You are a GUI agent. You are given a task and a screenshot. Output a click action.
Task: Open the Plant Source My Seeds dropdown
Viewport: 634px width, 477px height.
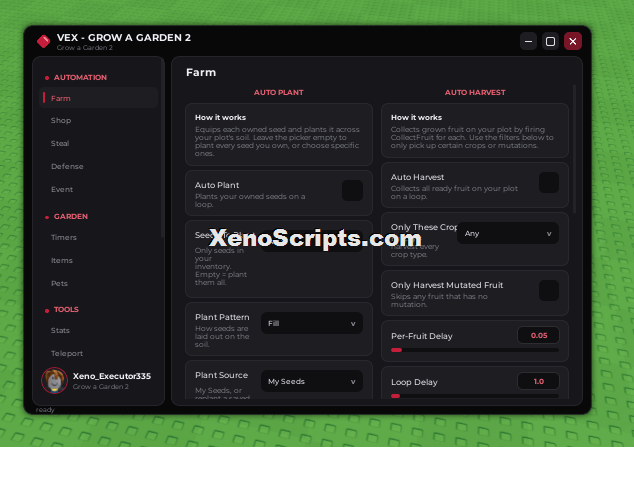point(312,381)
